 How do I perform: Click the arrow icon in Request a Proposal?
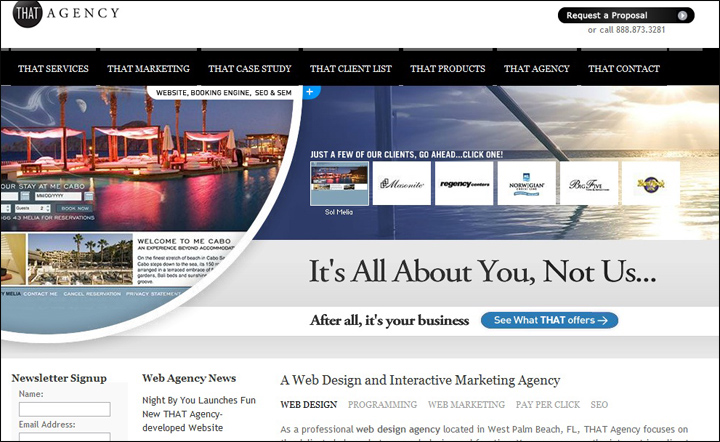pyautogui.click(x=682, y=16)
